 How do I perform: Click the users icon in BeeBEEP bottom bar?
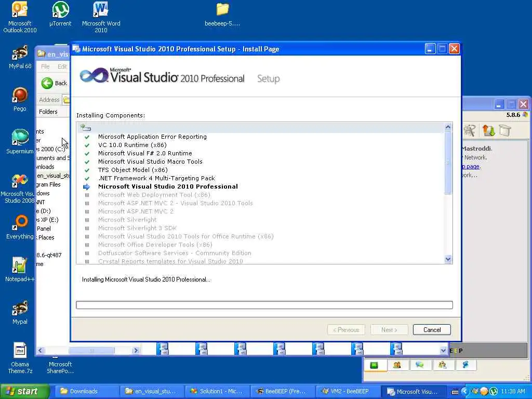pos(397,365)
